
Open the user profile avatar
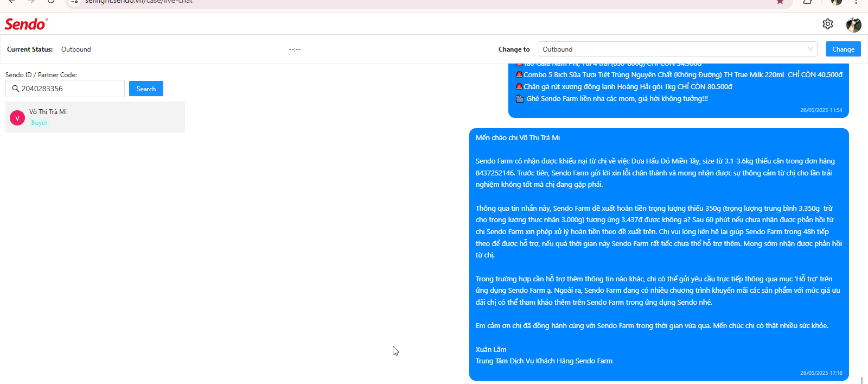tap(853, 24)
